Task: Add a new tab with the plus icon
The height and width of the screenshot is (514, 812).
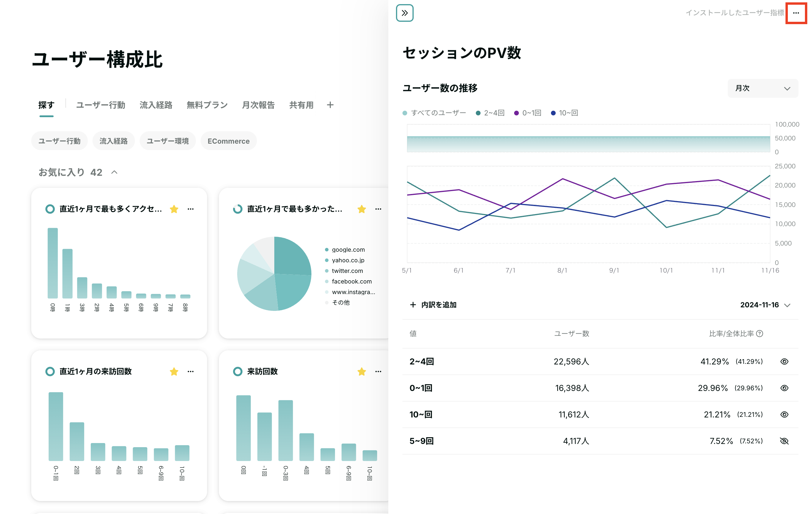Action: (330, 105)
